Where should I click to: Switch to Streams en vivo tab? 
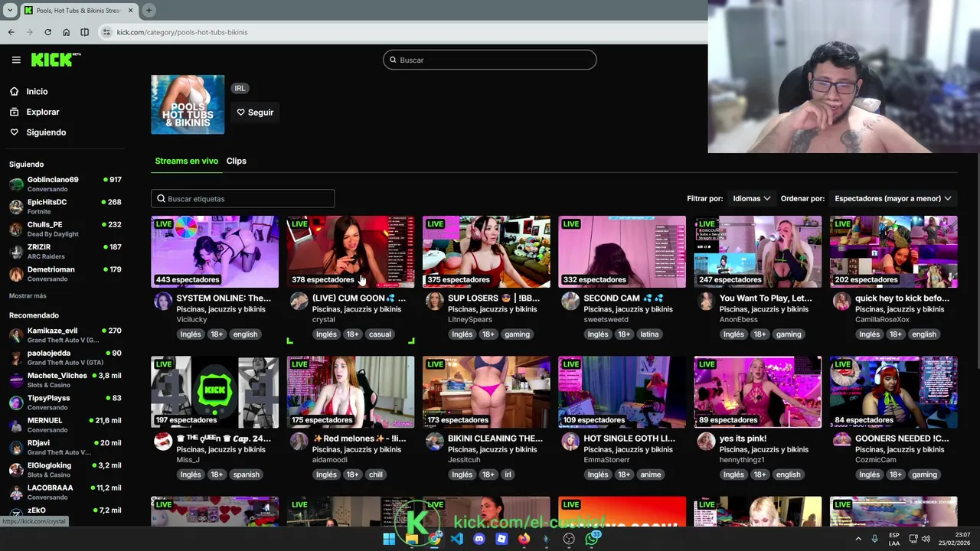[x=186, y=161]
